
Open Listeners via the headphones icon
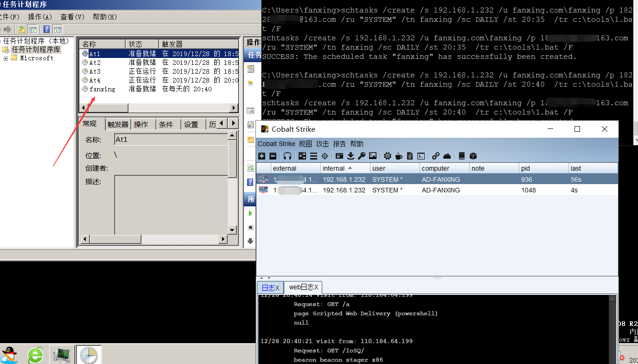coord(287,156)
